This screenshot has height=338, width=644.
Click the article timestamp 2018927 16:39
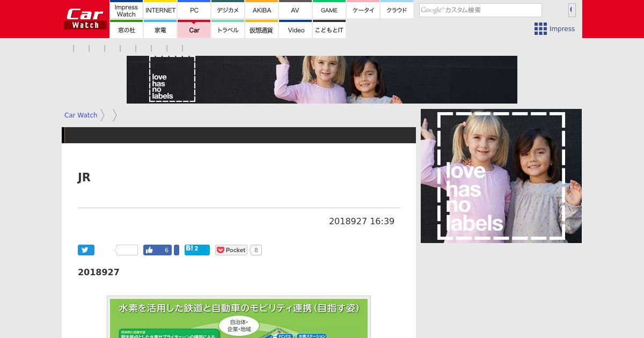(x=362, y=221)
